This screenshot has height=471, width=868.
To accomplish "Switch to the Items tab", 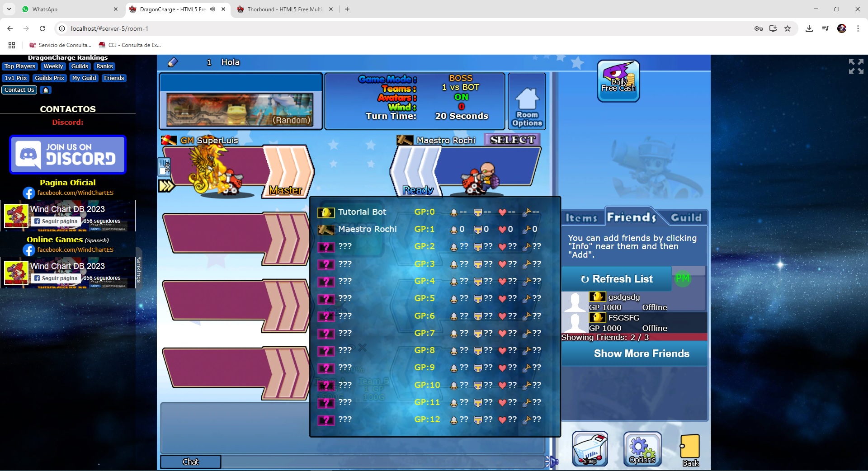I will click(x=581, y=218).
